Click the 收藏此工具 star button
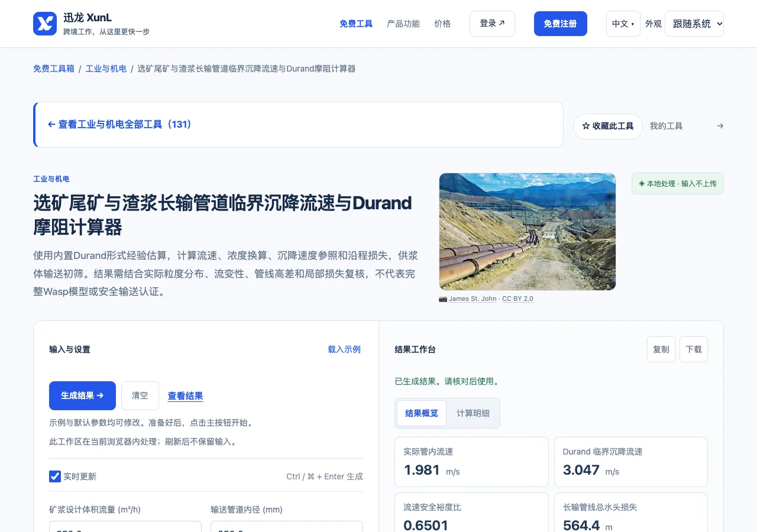Viewport: 757px width, 532px height. 608,126
